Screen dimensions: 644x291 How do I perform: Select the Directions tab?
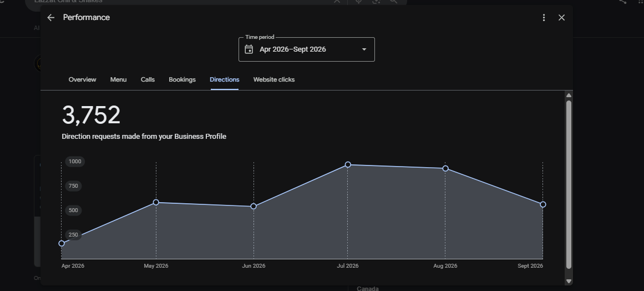point(225,80)
